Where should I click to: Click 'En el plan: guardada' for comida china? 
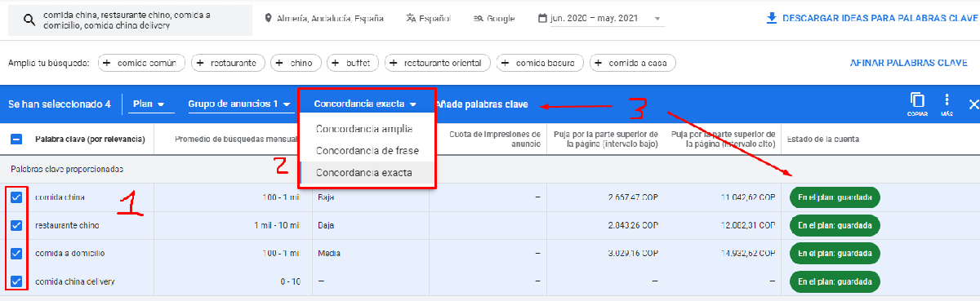point(835,197)
